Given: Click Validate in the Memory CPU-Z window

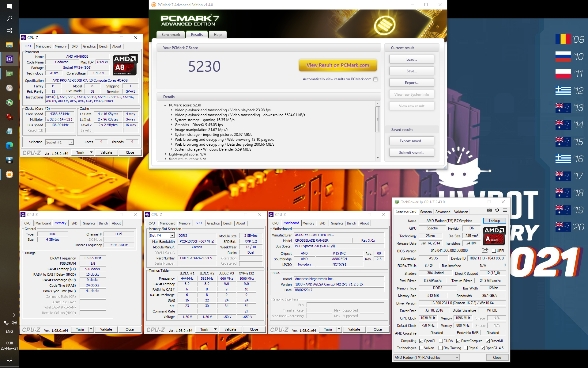Looking at the screenshot, I should [x=106, y=329].
